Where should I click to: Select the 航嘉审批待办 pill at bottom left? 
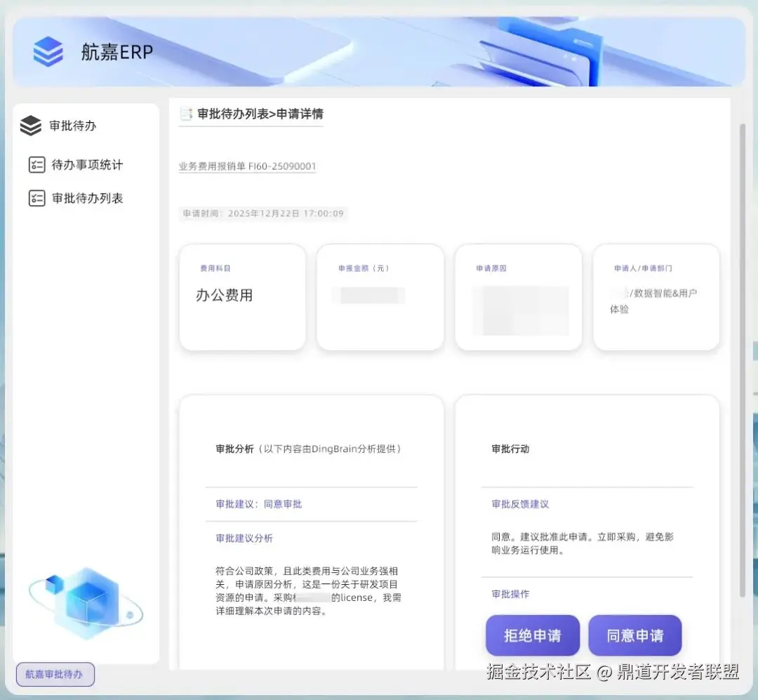coord(54,674)
